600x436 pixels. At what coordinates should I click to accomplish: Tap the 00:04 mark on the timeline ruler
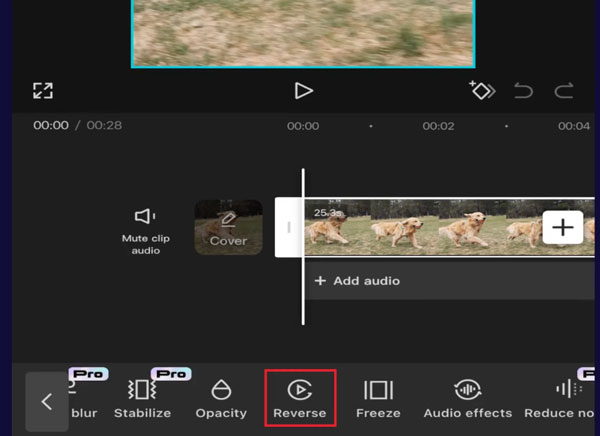tap(574, 126)
